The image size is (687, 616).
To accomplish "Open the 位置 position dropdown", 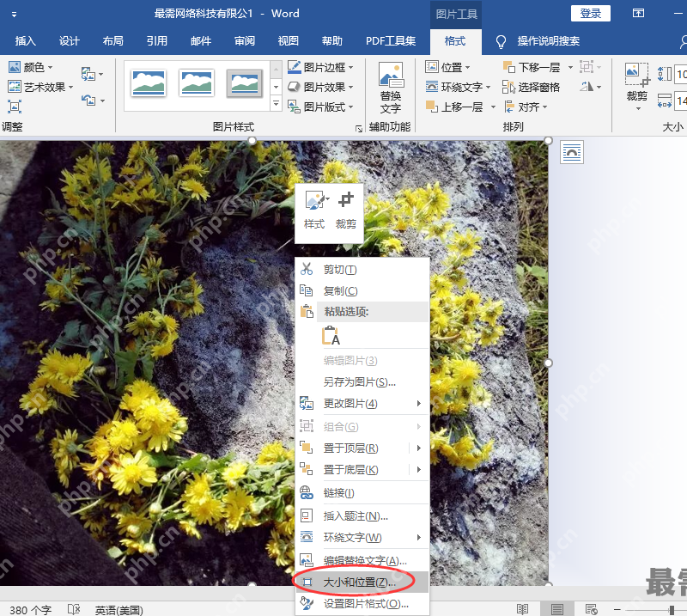I will click(447, 67).
